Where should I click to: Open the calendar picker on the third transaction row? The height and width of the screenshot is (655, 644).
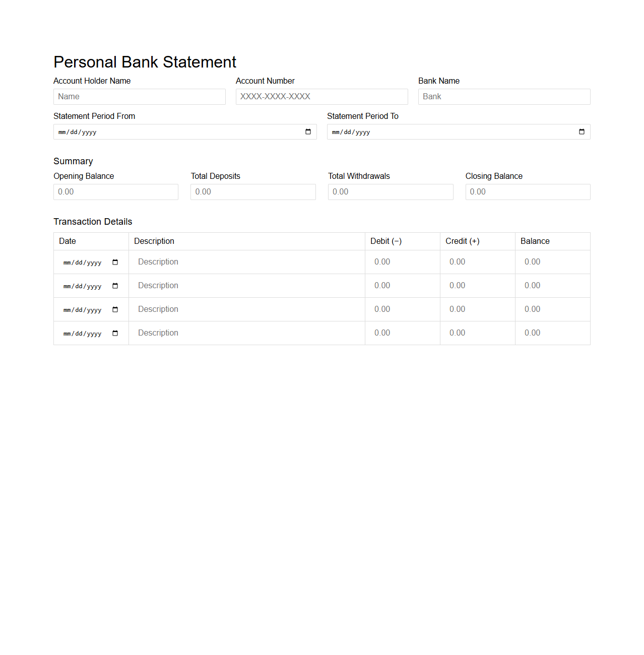(x=115, y=309)
